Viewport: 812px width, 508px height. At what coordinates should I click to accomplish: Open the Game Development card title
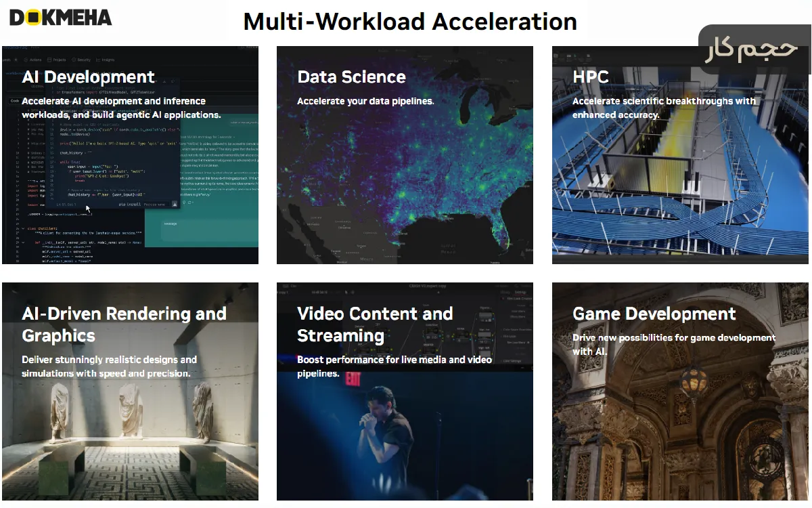tap(654, 314)
